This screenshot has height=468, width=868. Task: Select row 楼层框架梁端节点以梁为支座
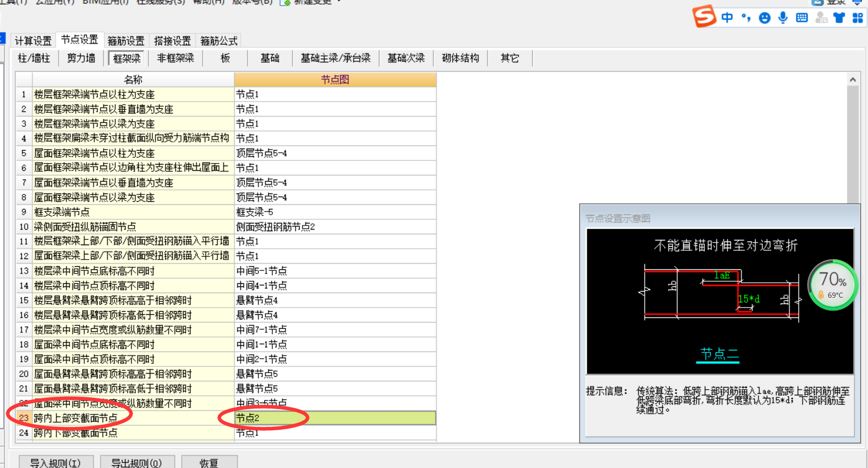[x=133, y=124]
